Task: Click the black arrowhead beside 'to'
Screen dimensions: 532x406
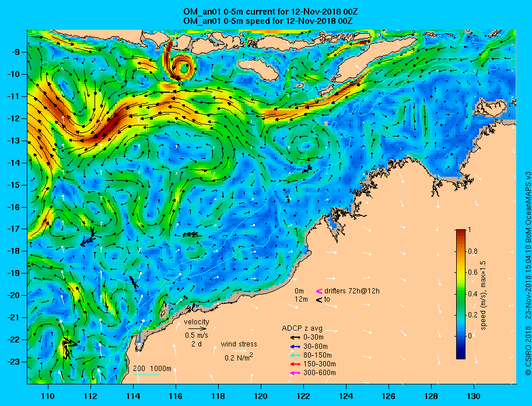Action: pos(319,299)
